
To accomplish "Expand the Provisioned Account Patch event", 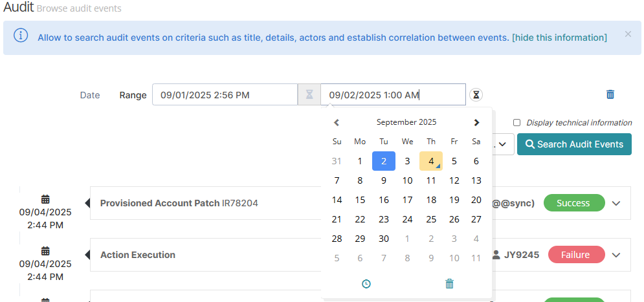I will (x=616, y=203).
